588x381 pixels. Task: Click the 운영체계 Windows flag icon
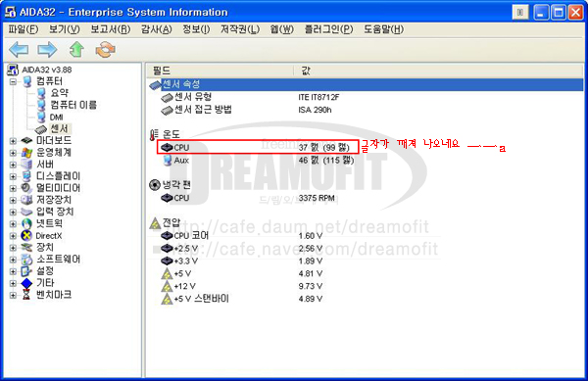click(26, 153)
